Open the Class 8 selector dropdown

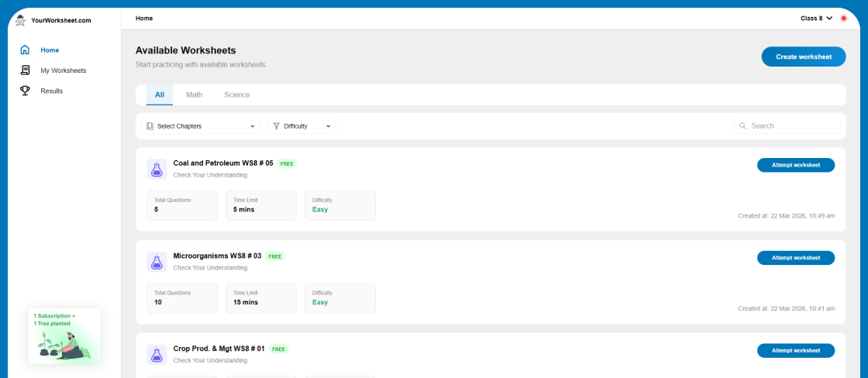tap(816, 19)
